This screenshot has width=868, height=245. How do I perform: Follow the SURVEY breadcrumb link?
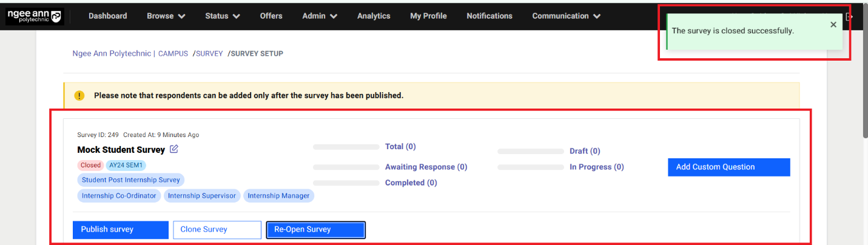209,54
